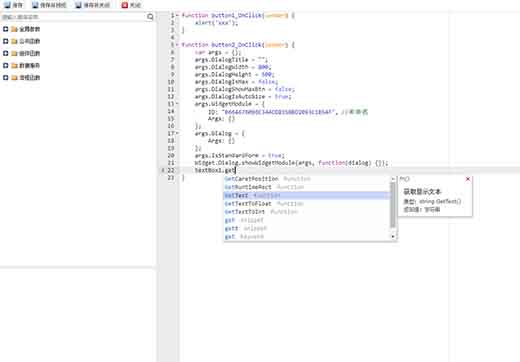Click the autocomplete scrollbar down arrow
Viewport: 520px width, 362px height.
pyautogui.click(x=393, y=236)
